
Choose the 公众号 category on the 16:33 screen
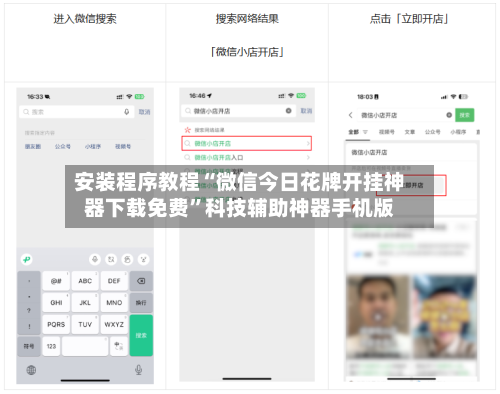[x=63, y=146]
